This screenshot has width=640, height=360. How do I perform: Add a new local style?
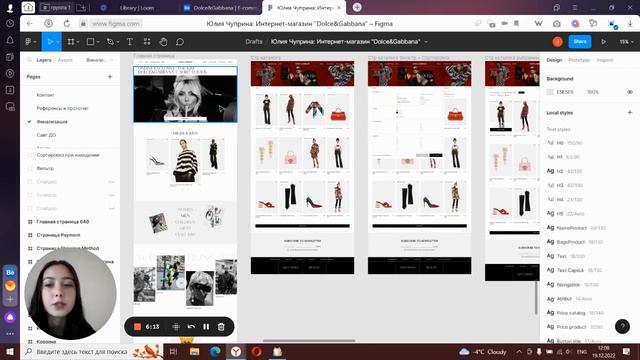tap(629, 112)
